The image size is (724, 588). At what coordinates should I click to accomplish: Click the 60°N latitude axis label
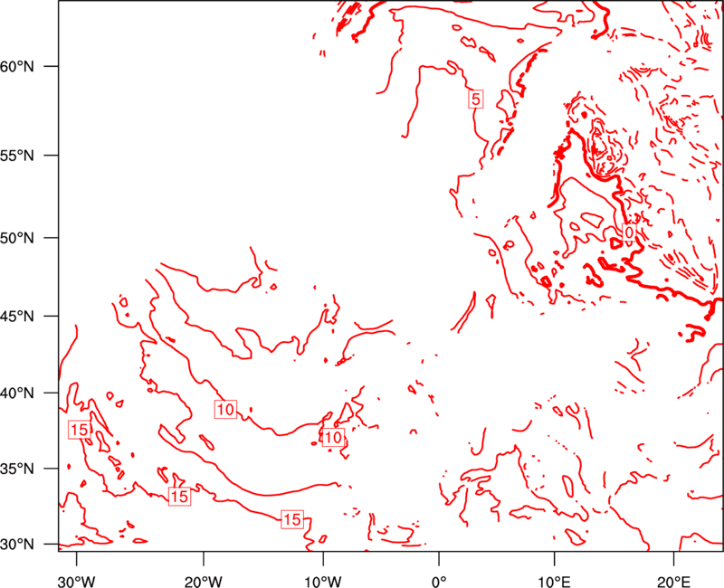(17, 66)
